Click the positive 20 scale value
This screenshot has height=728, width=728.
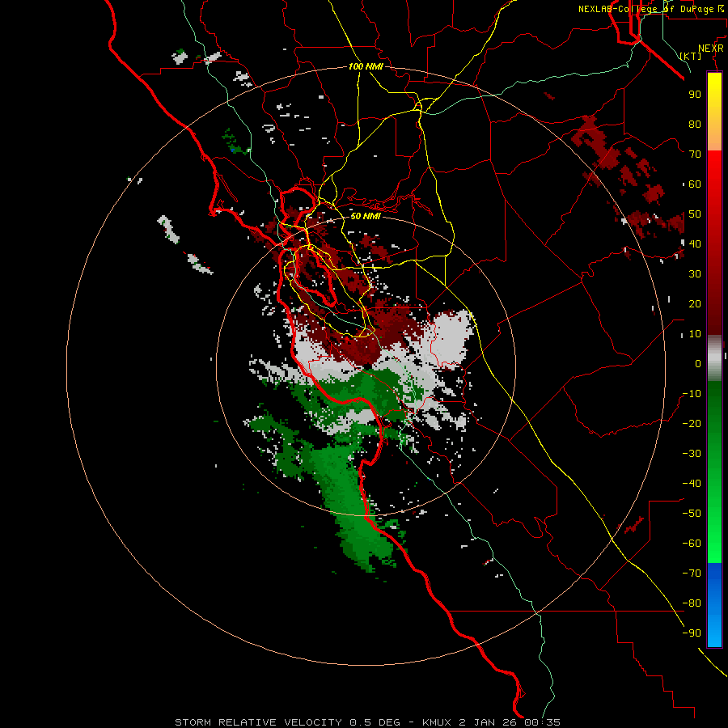(x=695, y=304)
